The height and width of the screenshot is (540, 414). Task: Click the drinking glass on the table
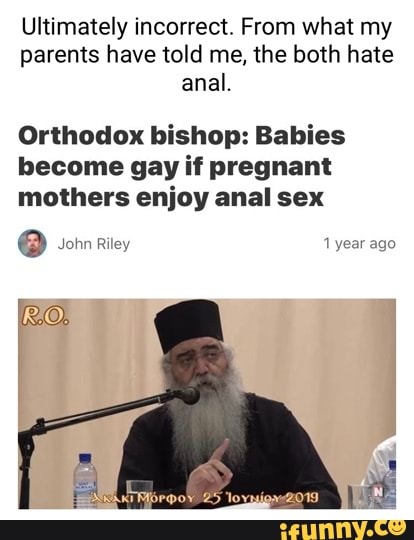coord(139,494)
